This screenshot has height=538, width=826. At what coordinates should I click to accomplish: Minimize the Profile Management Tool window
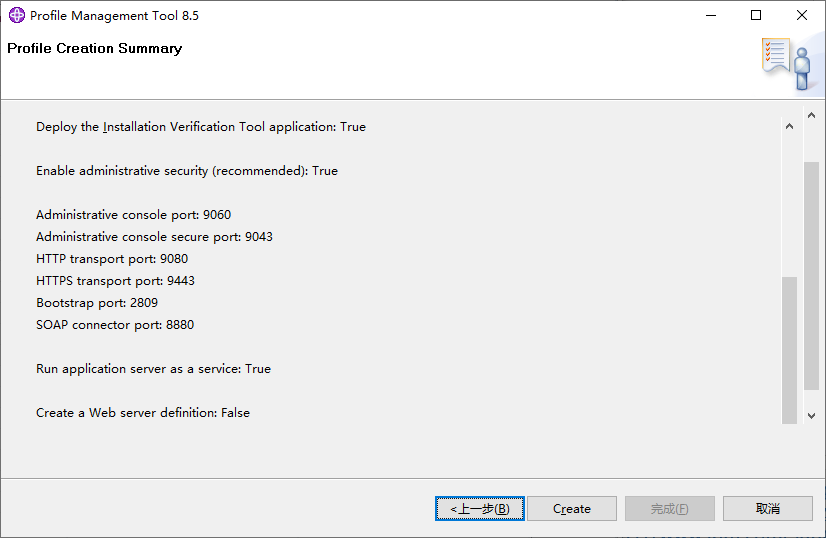tap(710, 16)
